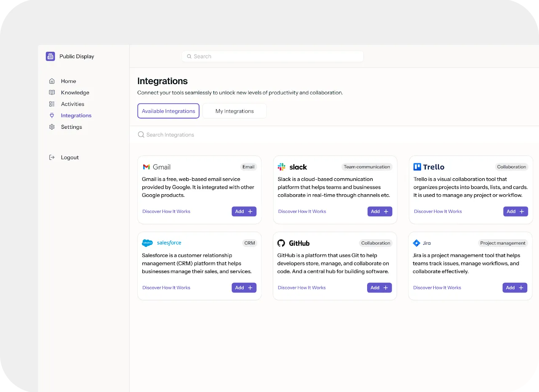Open Discover How It Works for Trello
Viewport: 539px width, 392px height.
(438, 212)
